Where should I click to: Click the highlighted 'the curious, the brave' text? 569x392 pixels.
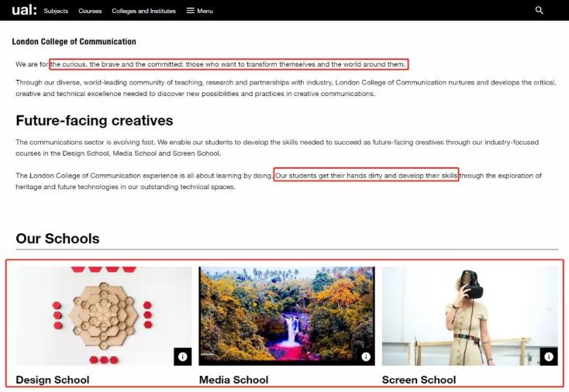[x=228, y=64]
